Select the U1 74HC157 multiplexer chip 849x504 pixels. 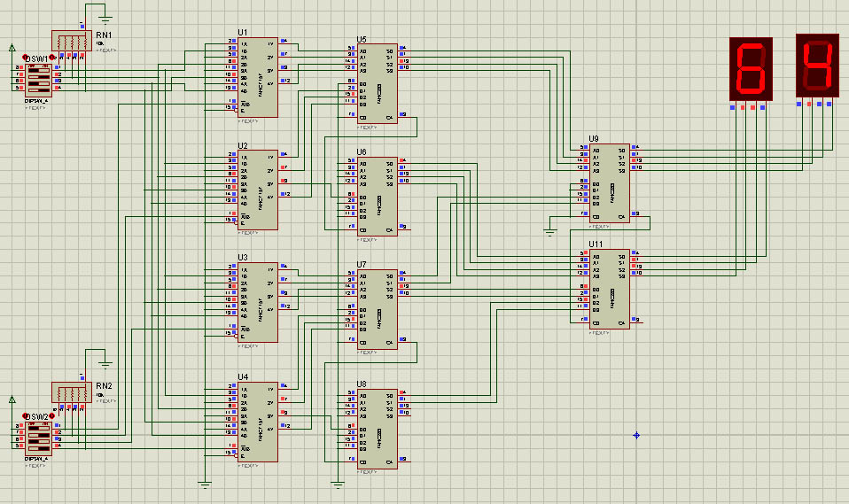point(257,77)
